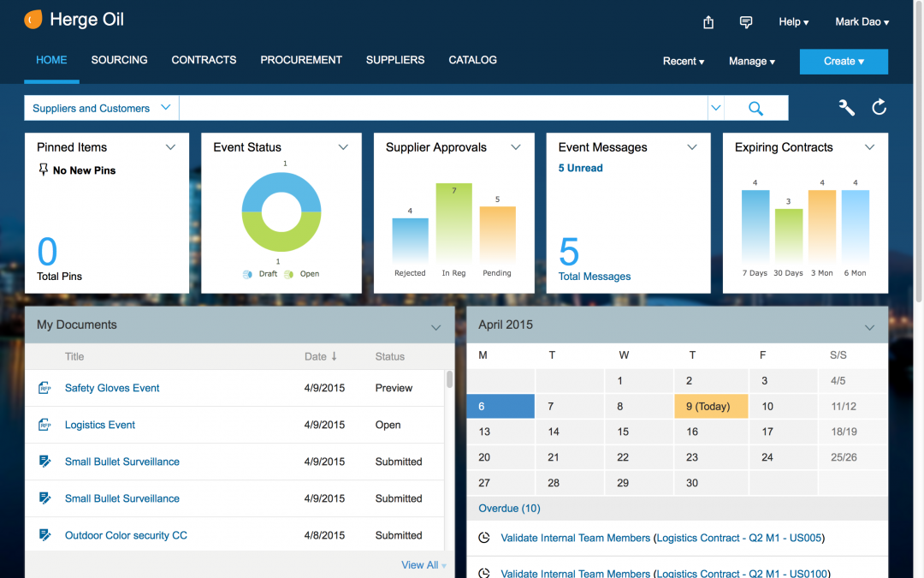Open the Help menu

point(793,21)
